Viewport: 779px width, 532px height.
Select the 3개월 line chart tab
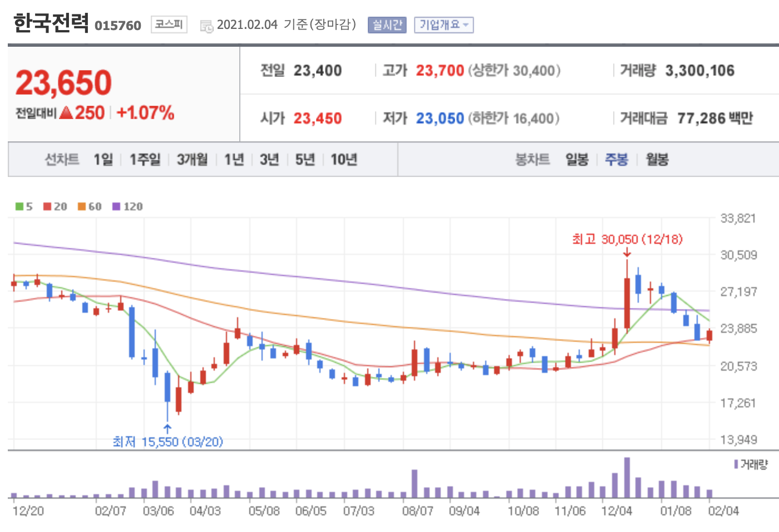[192, 160]
